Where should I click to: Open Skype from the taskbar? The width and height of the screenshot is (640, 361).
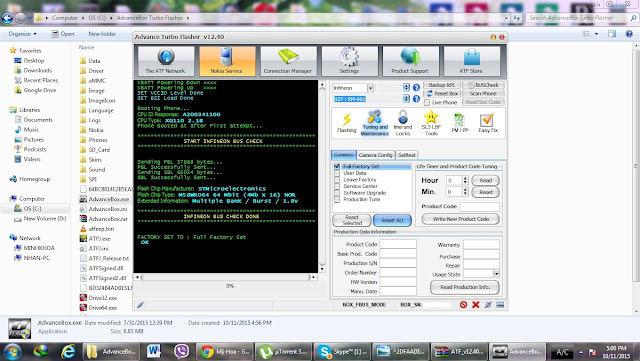341,351
